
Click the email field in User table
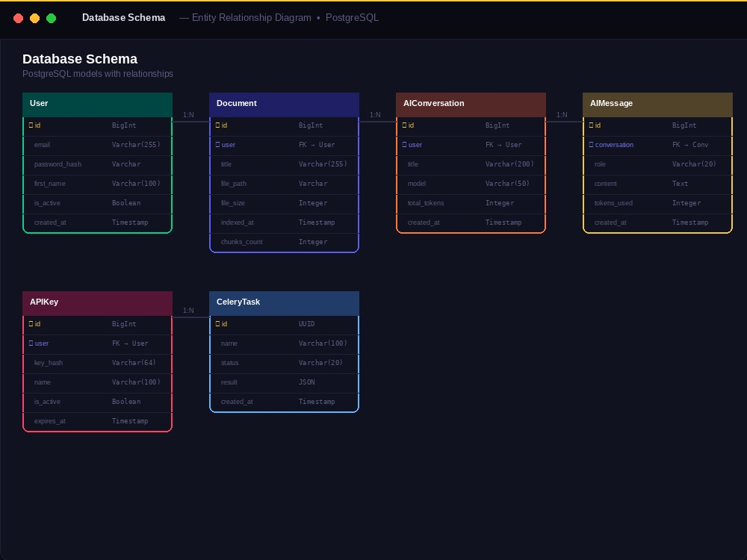(97, 145)
